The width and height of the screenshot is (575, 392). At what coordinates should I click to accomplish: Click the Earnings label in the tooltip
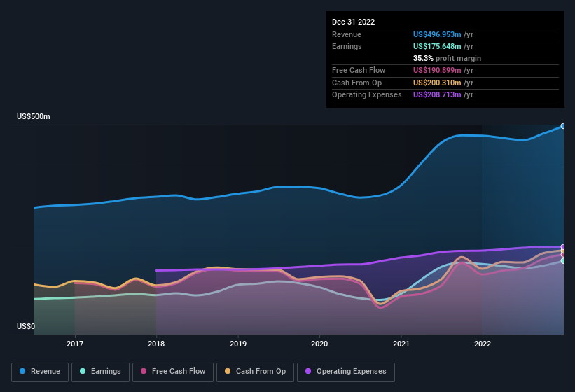[x=347, y=46]
